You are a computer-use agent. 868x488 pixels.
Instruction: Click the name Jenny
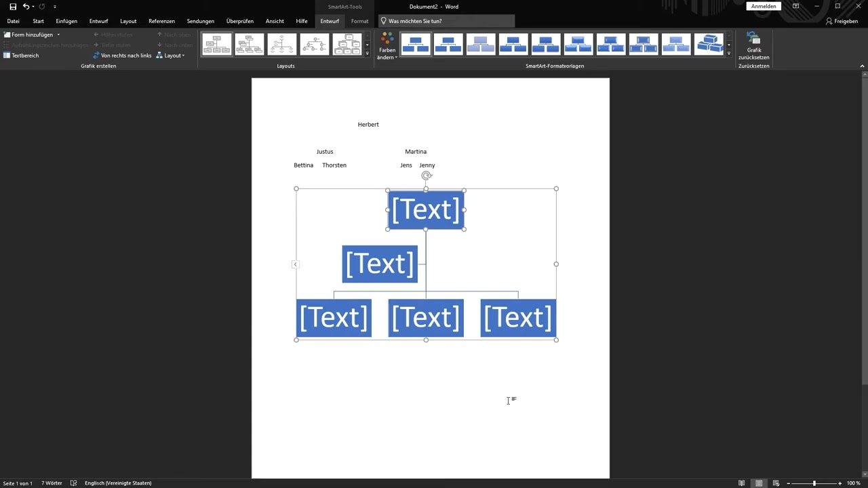tap(427, 165)
